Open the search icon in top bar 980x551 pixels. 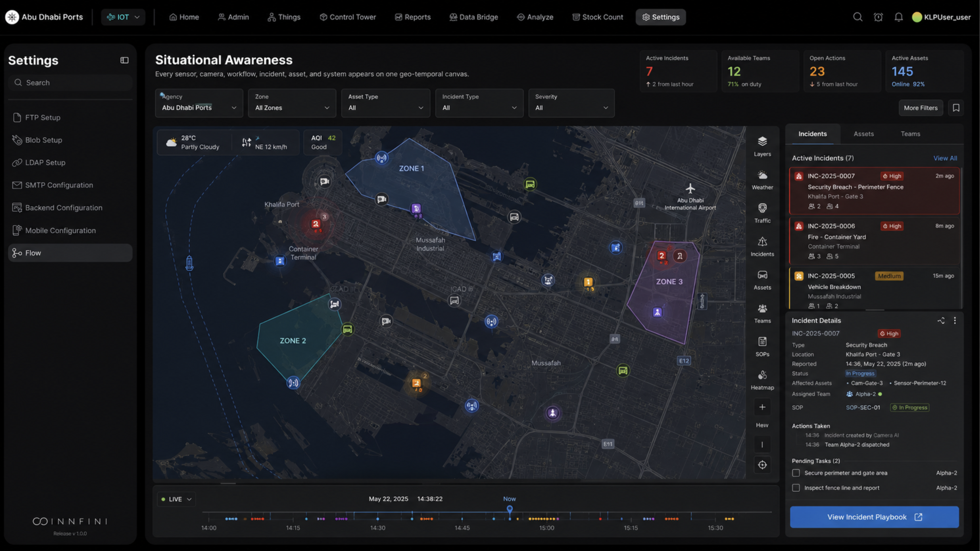(857, 17)
